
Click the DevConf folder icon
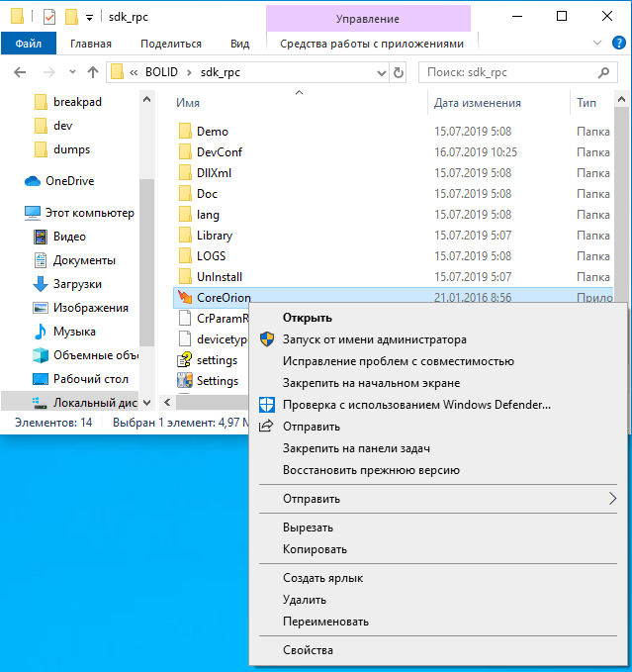pos(185,151)
